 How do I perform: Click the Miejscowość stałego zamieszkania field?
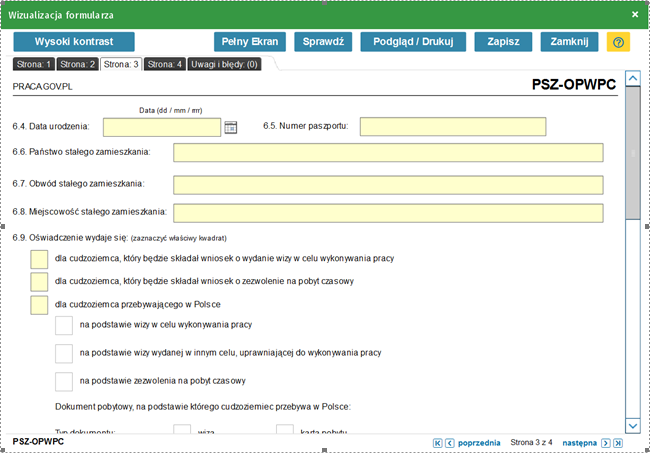click(x=388, y=213)
